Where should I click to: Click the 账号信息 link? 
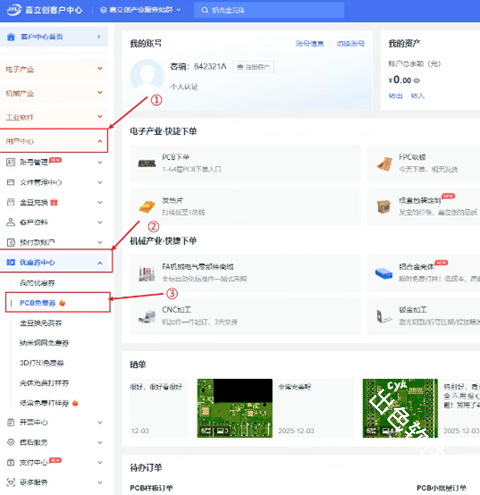pyautogui.click(x=310, y=43)
